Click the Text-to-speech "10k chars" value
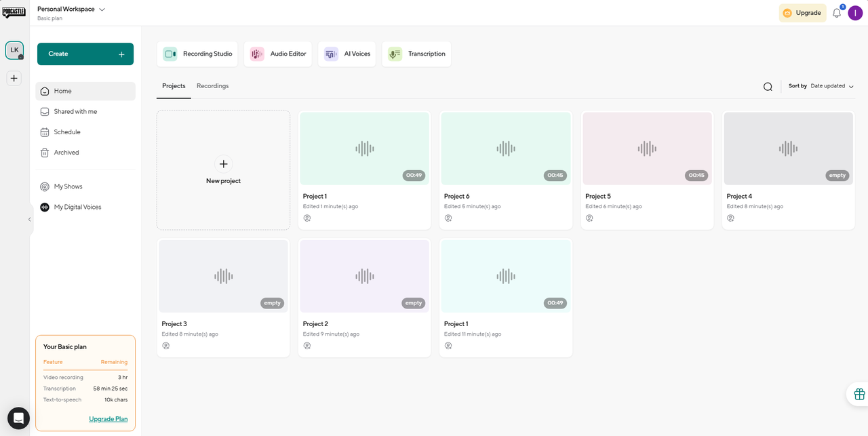The image size is (868, 436). (116, 400)
